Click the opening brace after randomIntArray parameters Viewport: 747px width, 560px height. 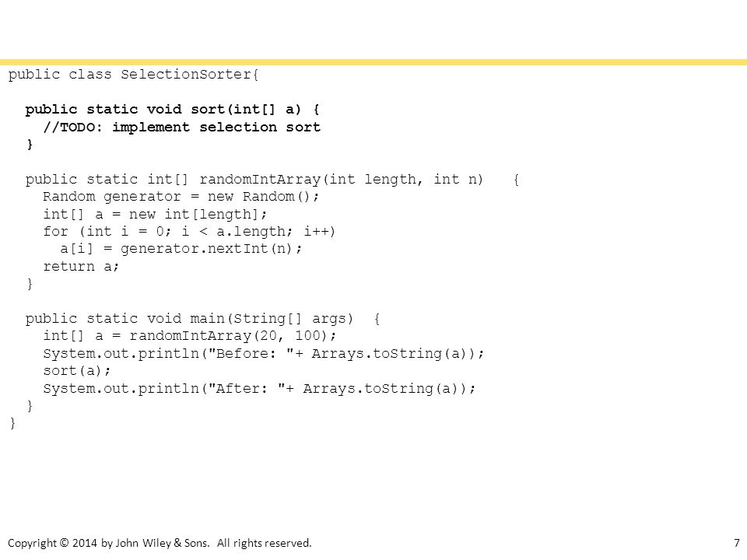[516, 180]
